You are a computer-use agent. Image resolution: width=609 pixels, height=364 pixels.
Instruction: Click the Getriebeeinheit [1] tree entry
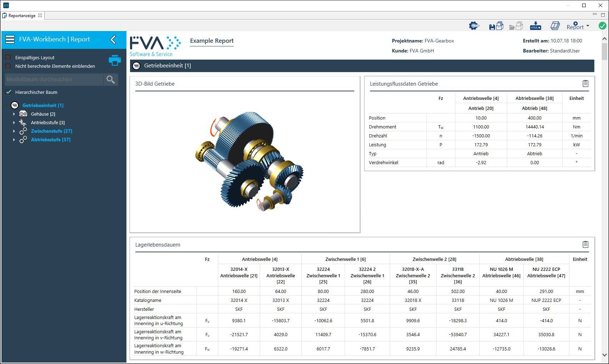(43, 105)
